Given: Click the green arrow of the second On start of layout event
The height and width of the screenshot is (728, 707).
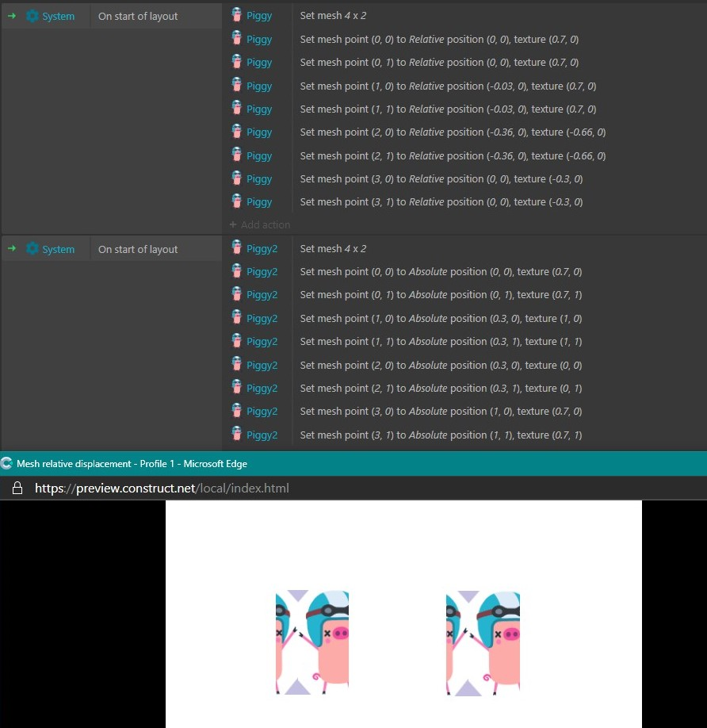Looking at the screenshot, I should [x=12, y=248].
